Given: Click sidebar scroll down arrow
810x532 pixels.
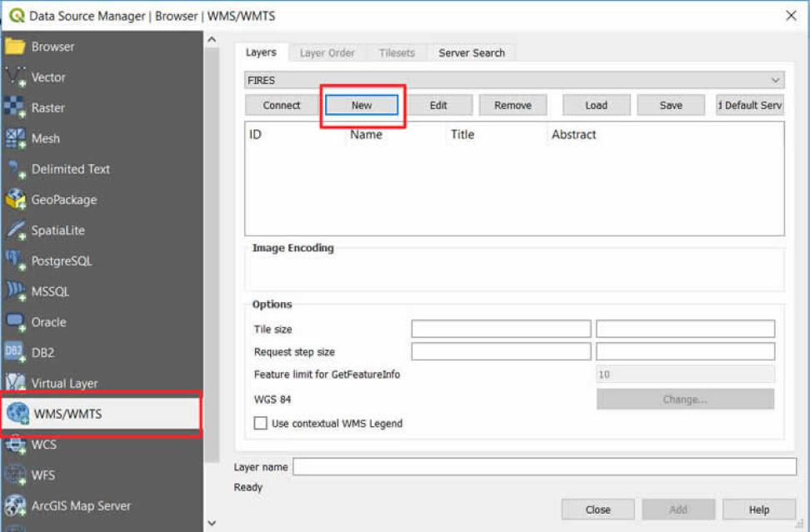Looking at the screenshot, I should coord(212,523).
